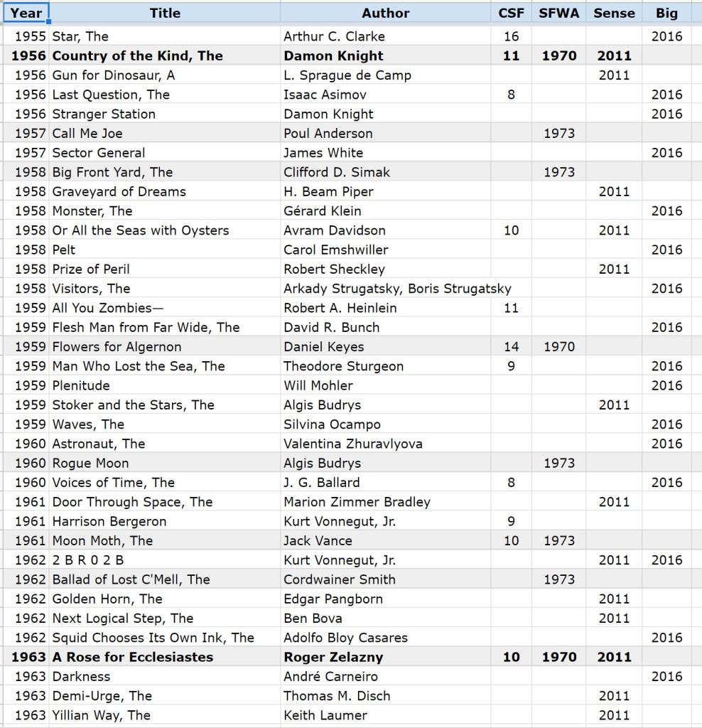The width and height of the screenshot is (702, 728).
Task: Select the Sense column header
Action: click(x=613, y=13)
